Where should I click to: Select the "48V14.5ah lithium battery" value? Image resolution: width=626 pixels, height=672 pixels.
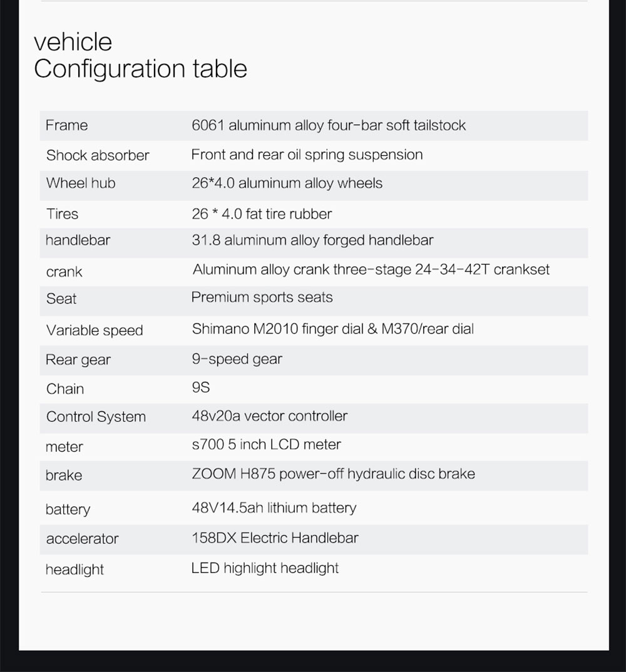274,507
